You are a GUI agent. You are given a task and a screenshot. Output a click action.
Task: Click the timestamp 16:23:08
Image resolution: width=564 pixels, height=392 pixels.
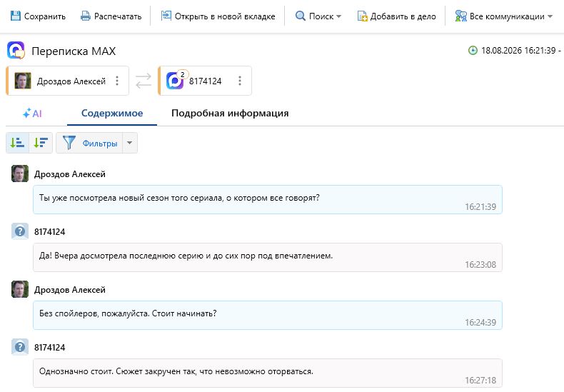pos(480,265)
